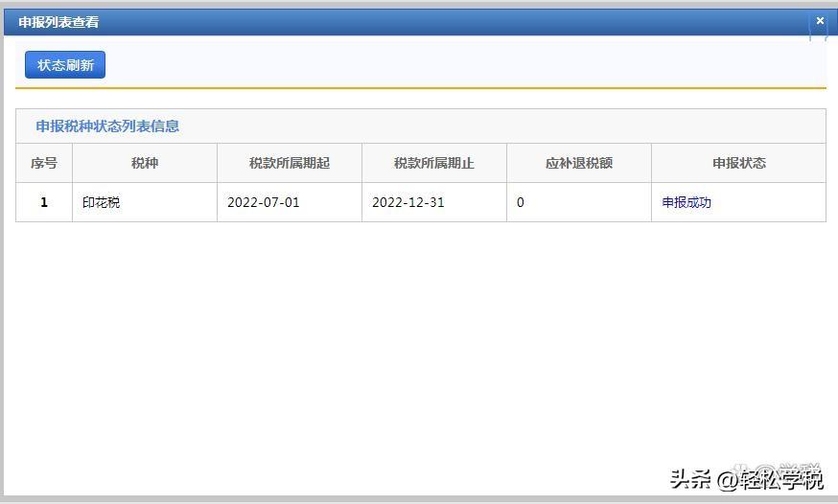Click the 申报税种状态列表信息 section title
This screenshot has height=504, width=838.
(107, 126)
